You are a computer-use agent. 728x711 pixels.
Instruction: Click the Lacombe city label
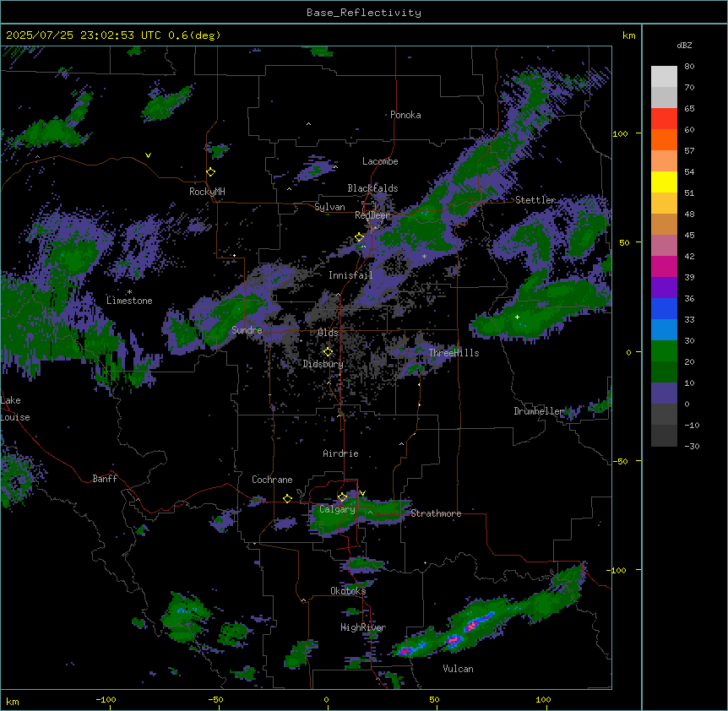[x=380, y=161]
